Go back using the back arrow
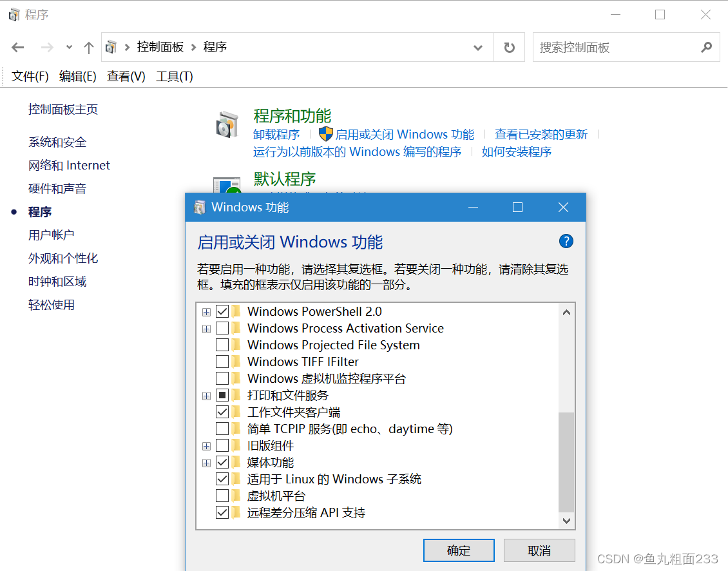The image size is (728, 571). click(x=17, y=48)
